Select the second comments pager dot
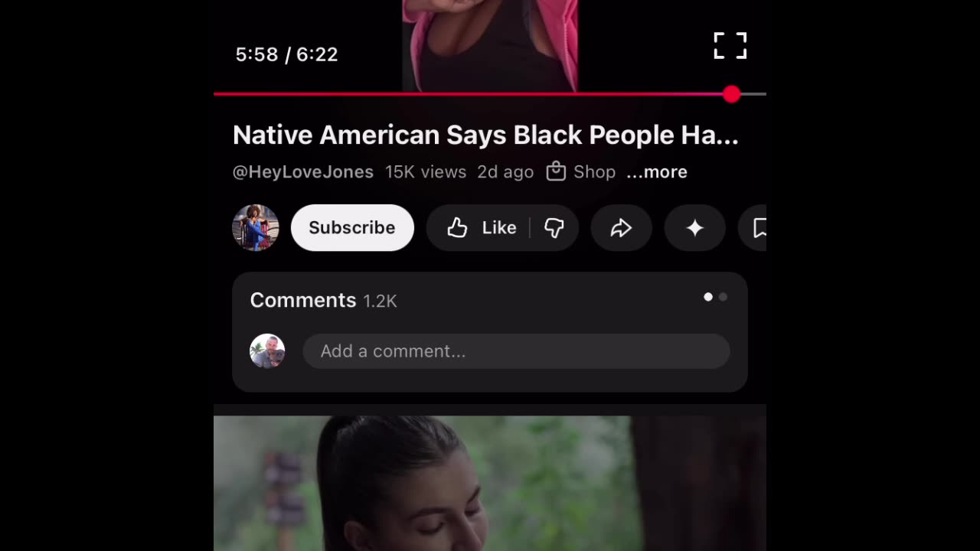The image size is (980, 551). point(723,297)
